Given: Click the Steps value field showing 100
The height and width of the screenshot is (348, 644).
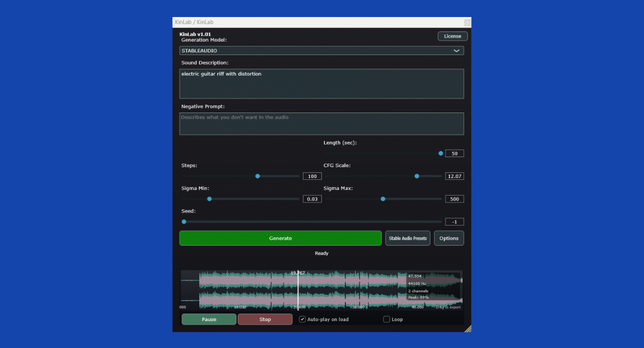Looking at the screenshot, I should click(312, 176).
